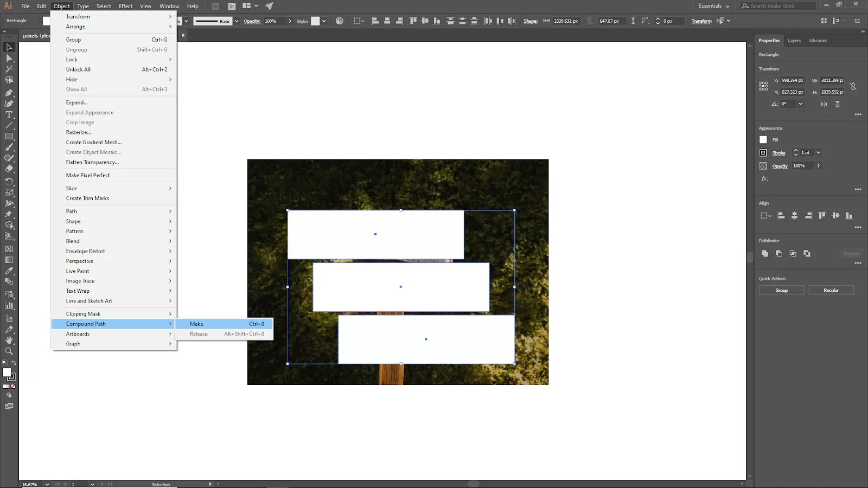This screenshot has height=488, width=868.
Task: Open the Essentials workspace dropdown
Action: coord(714,6)
